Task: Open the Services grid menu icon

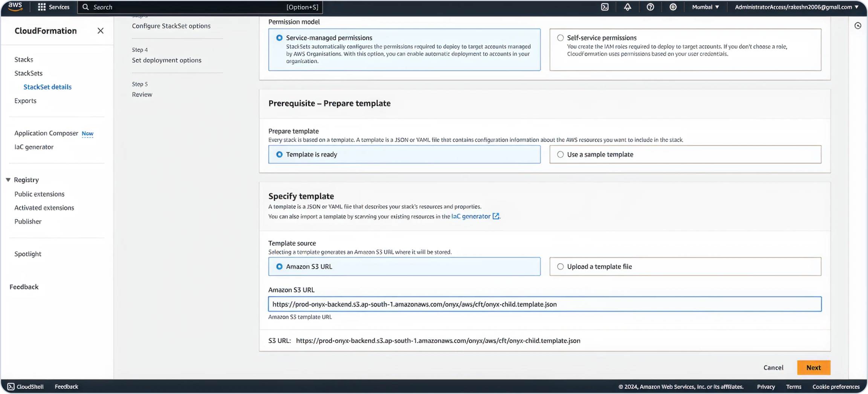Action: [42, 7]
